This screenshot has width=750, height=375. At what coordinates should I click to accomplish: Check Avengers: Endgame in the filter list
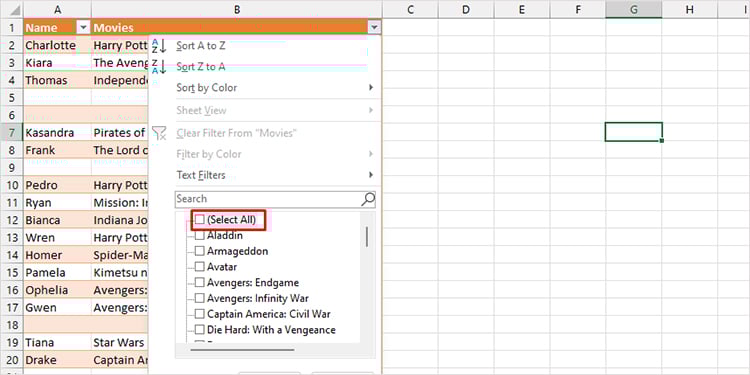[200, 282]
